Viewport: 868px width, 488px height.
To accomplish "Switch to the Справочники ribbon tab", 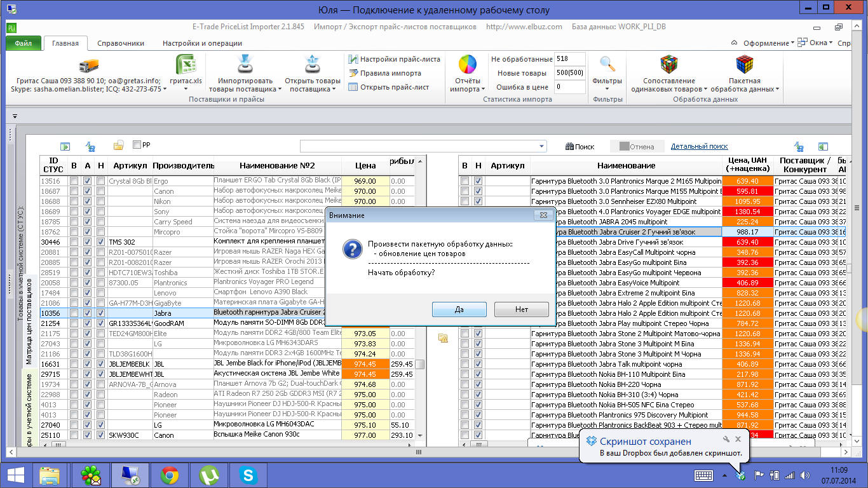I will coord(121,43).
